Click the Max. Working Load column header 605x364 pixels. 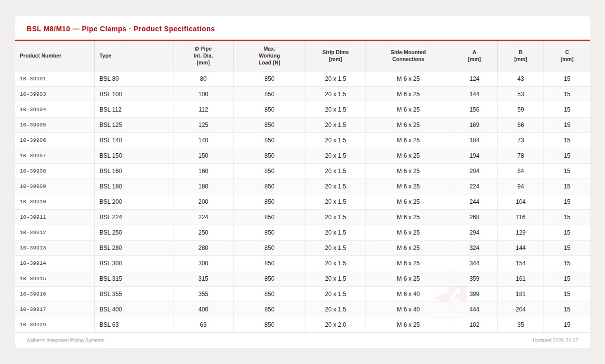(x=269, y=56)
